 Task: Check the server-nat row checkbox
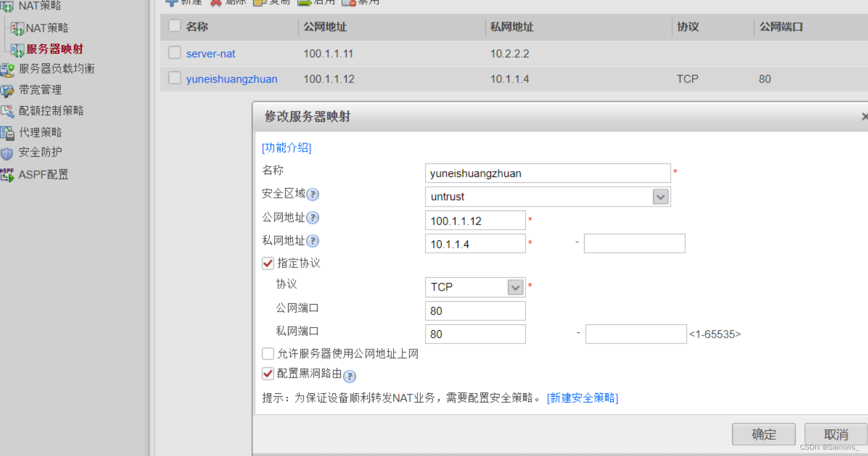[x=174, y=53]
